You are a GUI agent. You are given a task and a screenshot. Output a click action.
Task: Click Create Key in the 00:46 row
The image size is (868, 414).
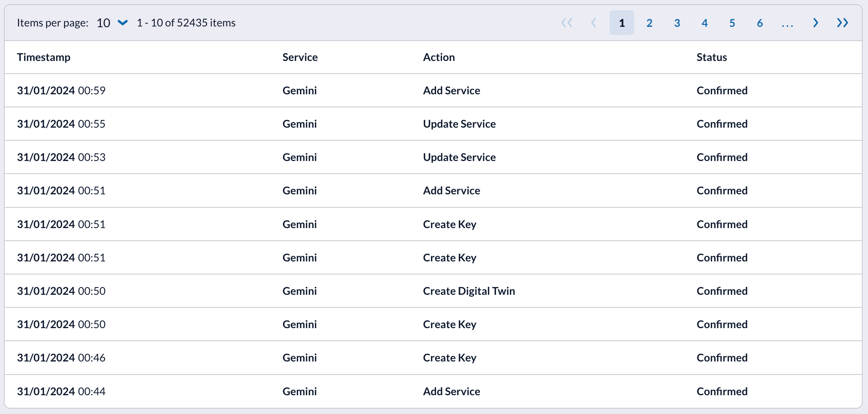(x=450, y=358)
